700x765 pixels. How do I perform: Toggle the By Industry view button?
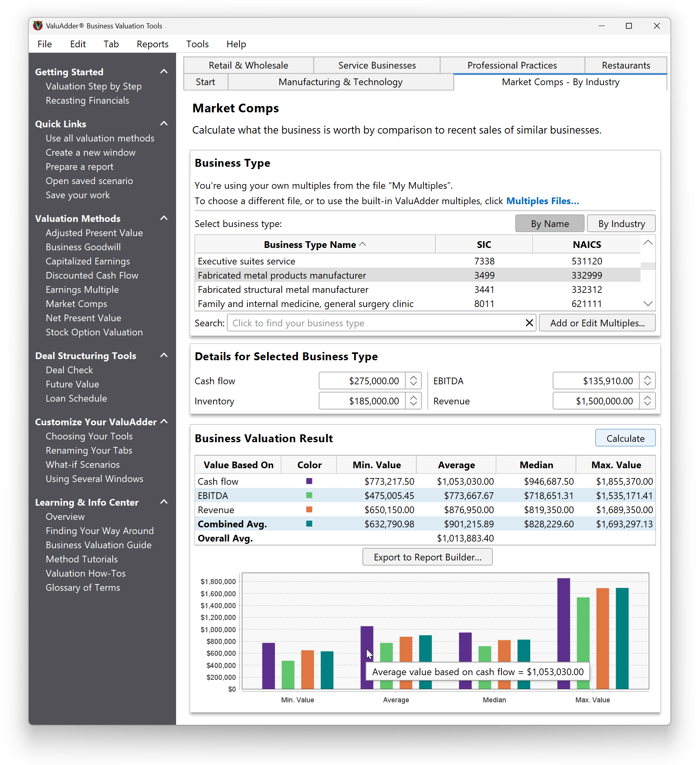point(621,223)
